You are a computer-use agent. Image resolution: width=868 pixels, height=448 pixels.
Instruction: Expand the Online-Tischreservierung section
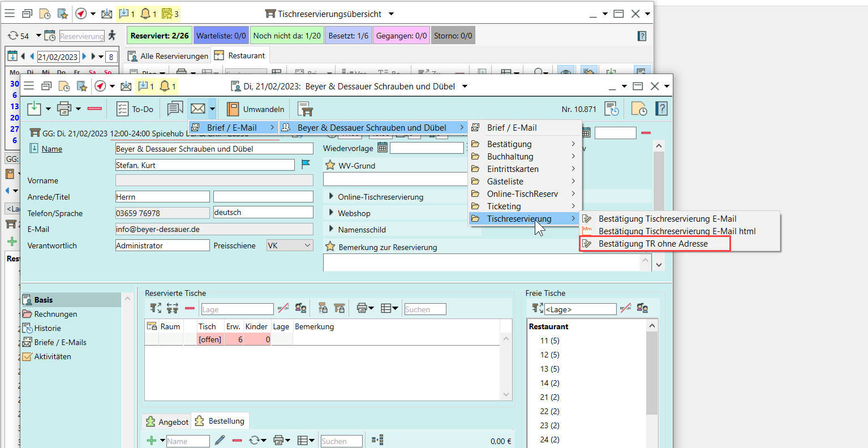coord(331,197)
